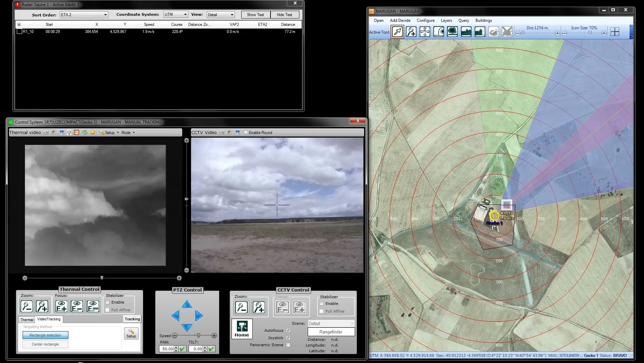The width and height of the screenshot is (644, 363).
Task: Click the Icon Size slider handle
Action: point(590,33)
